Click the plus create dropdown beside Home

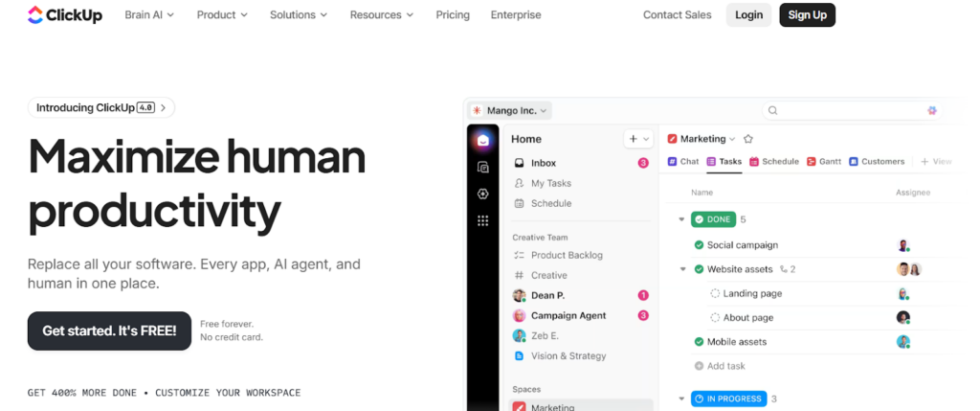pos(638,139)
